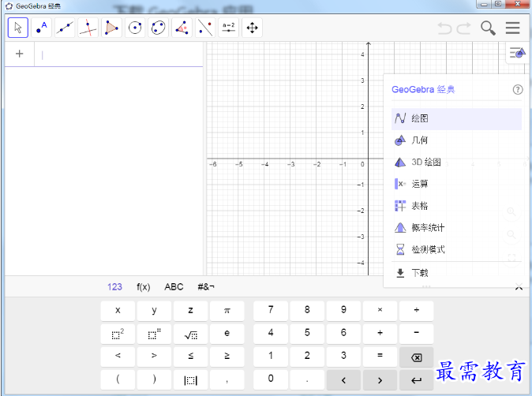Open the search magnifier

(x=488, y=28)
